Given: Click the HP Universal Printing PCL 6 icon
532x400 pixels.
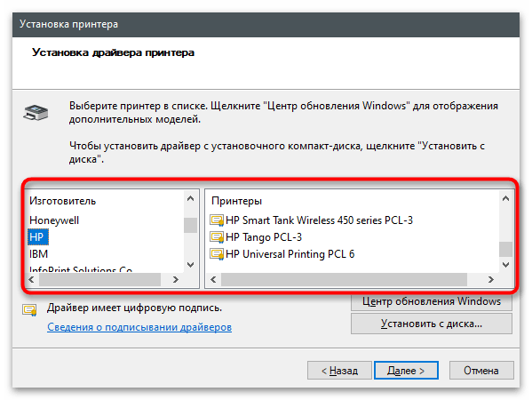Looking at the screenshot, I should click(217, 254).
